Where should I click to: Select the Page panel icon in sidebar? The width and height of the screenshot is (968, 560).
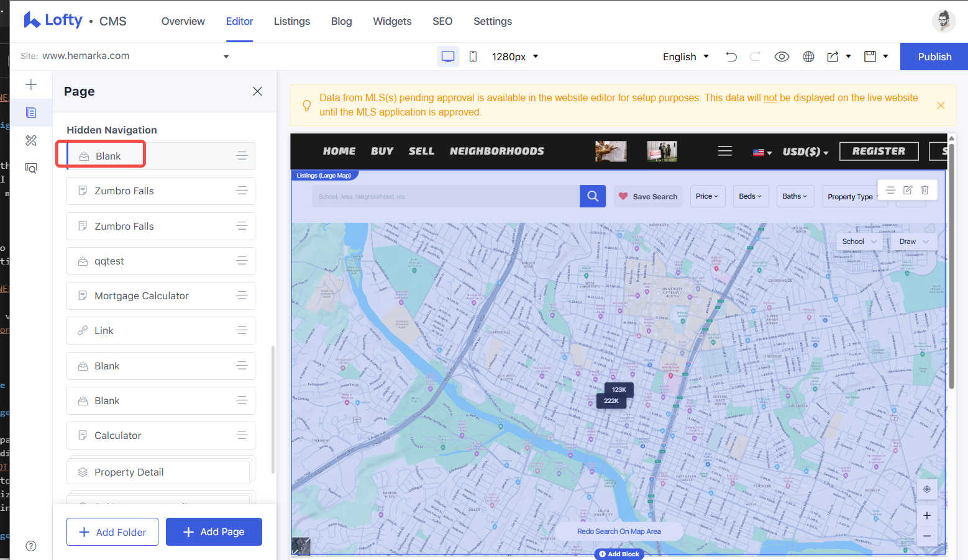coord(31,112)
